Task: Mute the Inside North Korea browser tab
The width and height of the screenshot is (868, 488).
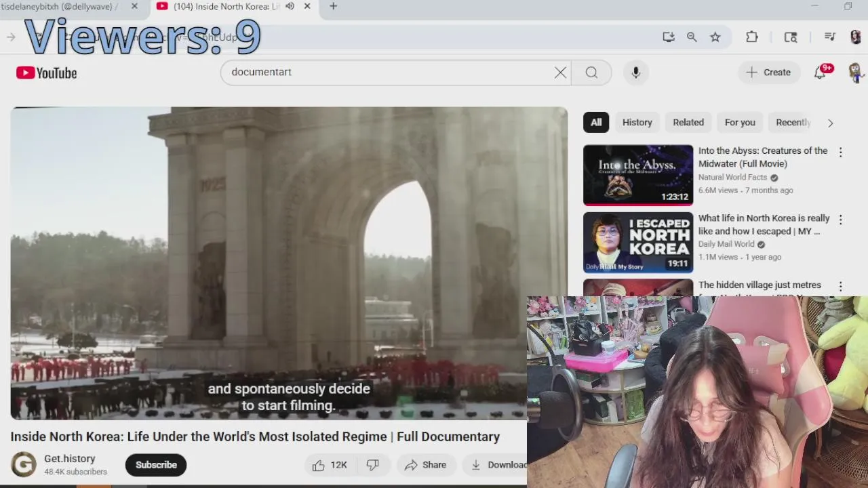Action: (290, 6)
